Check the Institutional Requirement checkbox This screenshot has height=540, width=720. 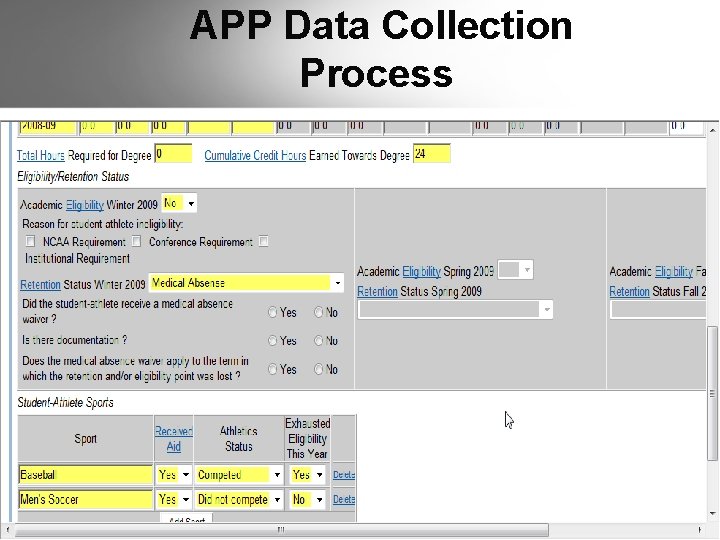tap(264, 241)
